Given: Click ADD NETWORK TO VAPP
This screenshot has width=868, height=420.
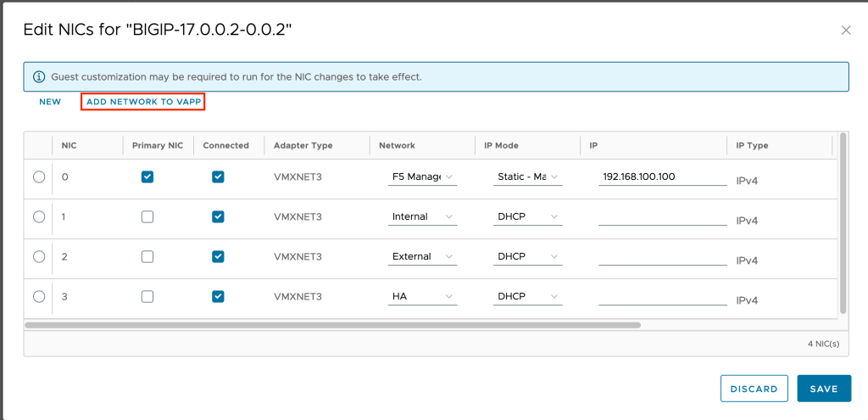Looking at the screenshot, I should 143,102.
